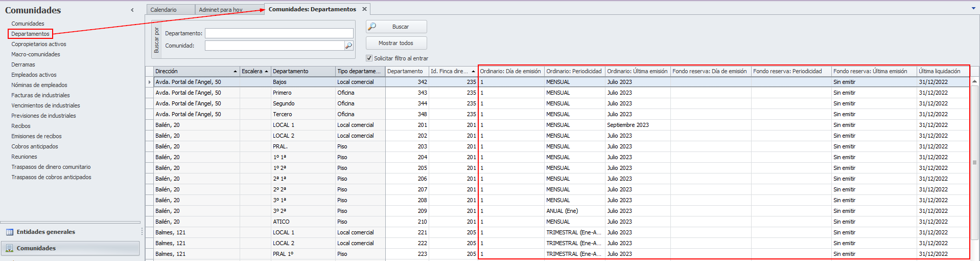Image resolution: width=980 pixels, height=261 pixels.
Task: Collapse the Comunidades side panel
Action: pyautogui.click(x=132, y=10)
